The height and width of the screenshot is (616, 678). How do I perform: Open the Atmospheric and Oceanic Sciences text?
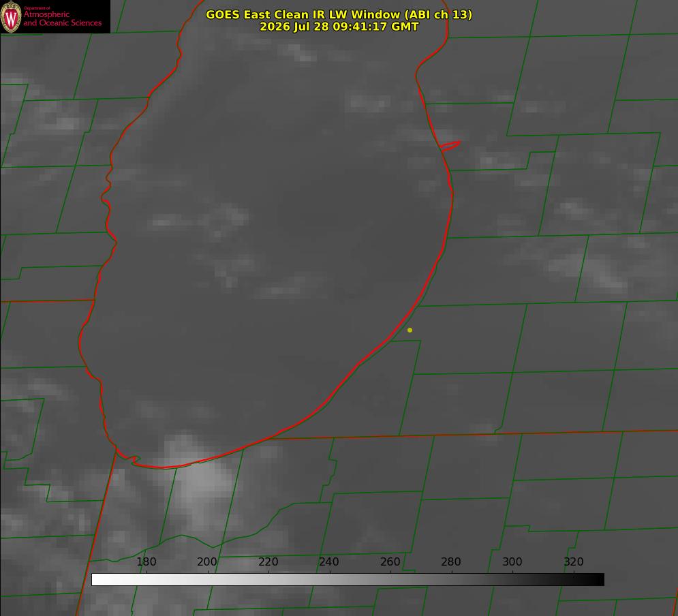[62, 18]
